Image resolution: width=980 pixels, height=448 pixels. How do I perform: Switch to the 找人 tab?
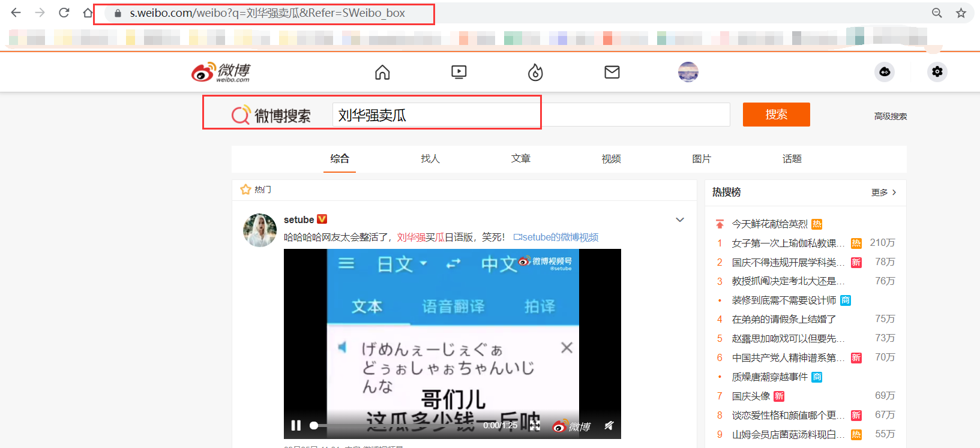430,159
